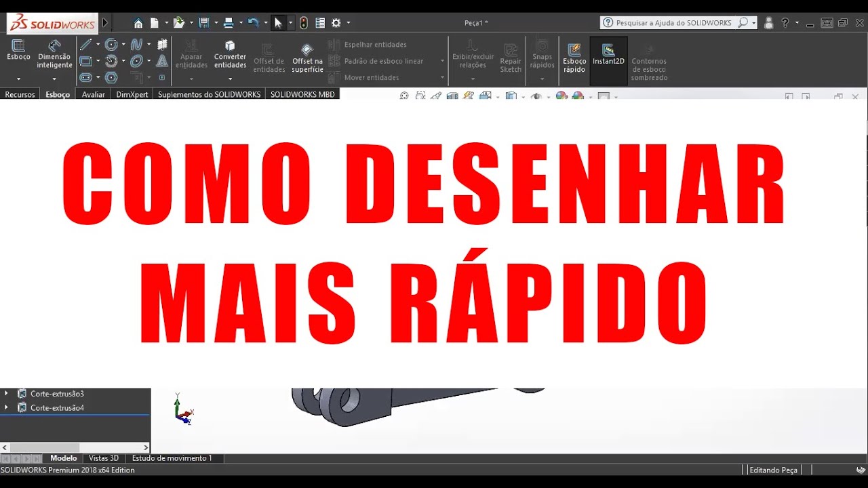This screenshot has width=868, height=488.
Task: Select the Spline sketch tool
Action: pos(136,45)
